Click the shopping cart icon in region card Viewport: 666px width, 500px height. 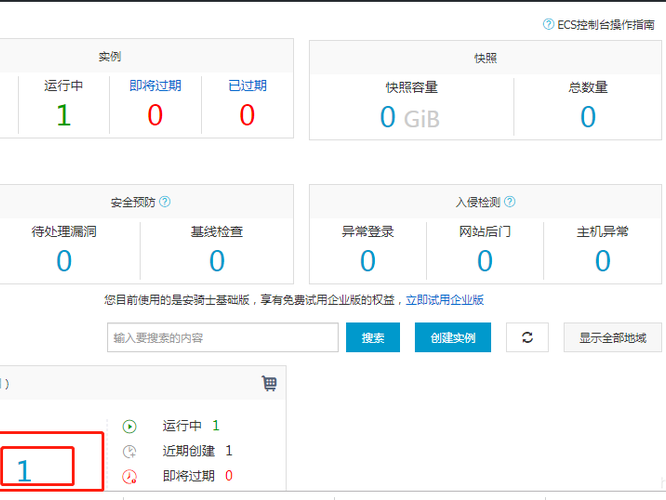269,383
